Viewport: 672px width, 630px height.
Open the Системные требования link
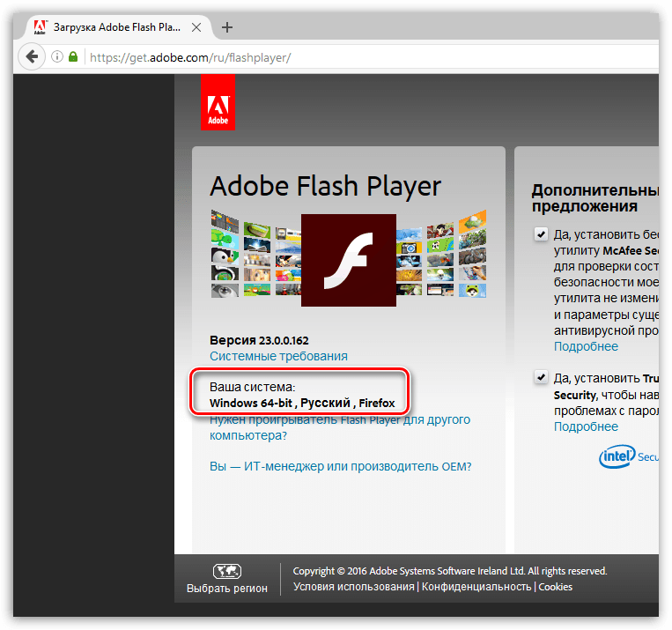278,356
